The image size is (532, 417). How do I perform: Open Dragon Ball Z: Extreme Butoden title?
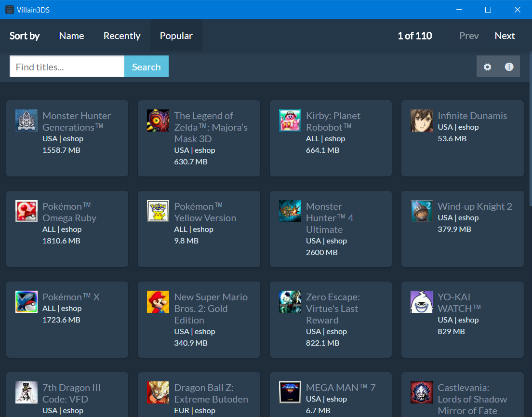[211, 393]
